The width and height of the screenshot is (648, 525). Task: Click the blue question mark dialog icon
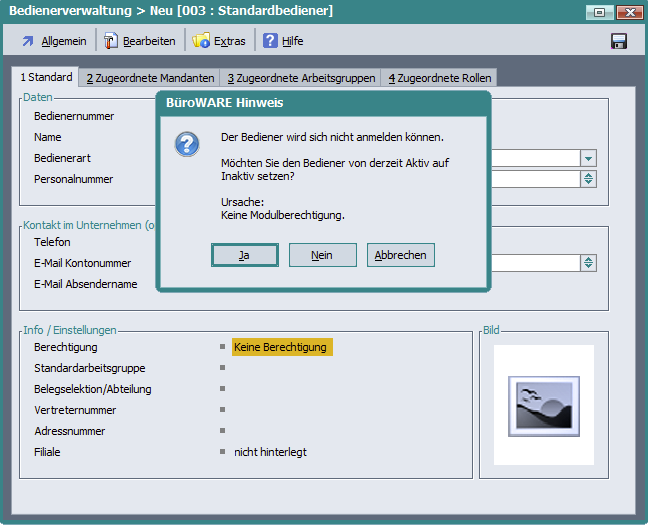pos(187,144)
